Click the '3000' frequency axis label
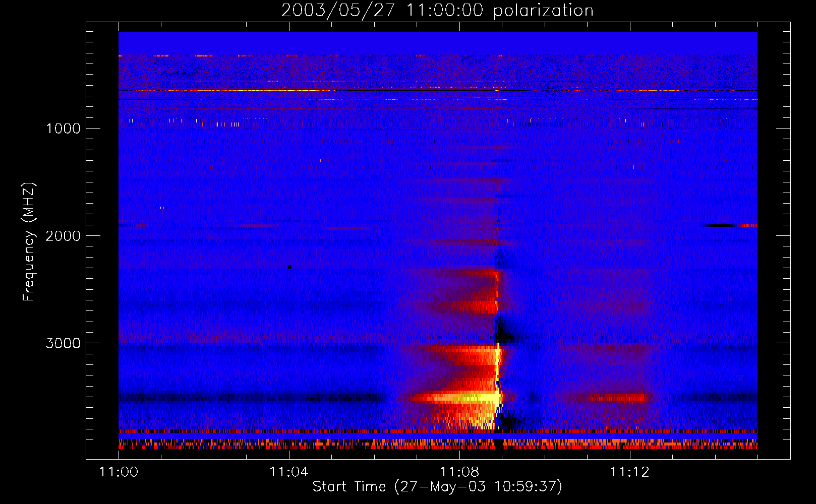Screen dimensions: 816x504 (x=64, y=343)
